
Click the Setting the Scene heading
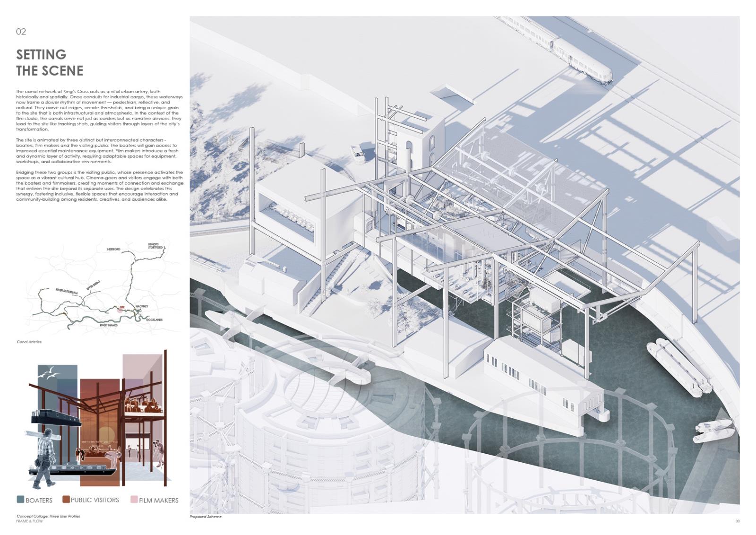point(50,62)
